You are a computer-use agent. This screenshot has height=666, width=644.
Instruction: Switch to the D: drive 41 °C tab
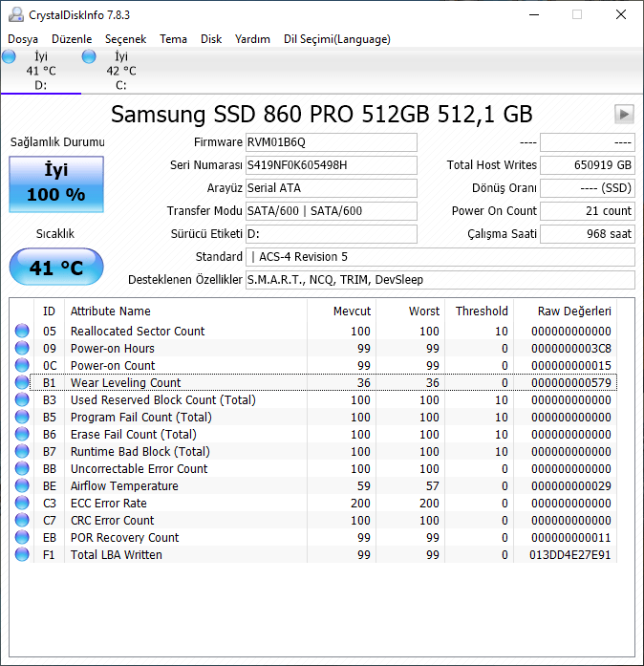(x=41, y=71)
